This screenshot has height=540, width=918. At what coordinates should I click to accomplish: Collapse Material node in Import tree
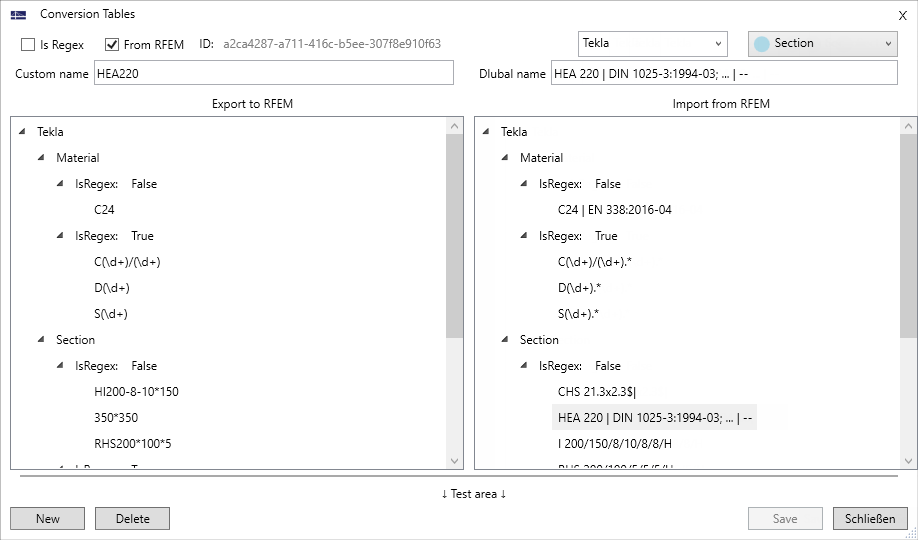pos(506,158)
